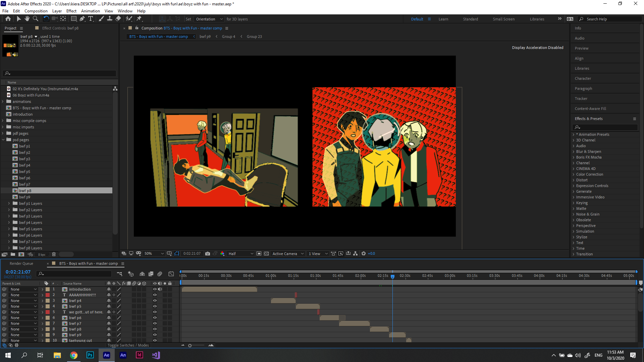Open the 1 View layout dropdown
The height and width of the screenshot is (362, 644).
(318, 254)
